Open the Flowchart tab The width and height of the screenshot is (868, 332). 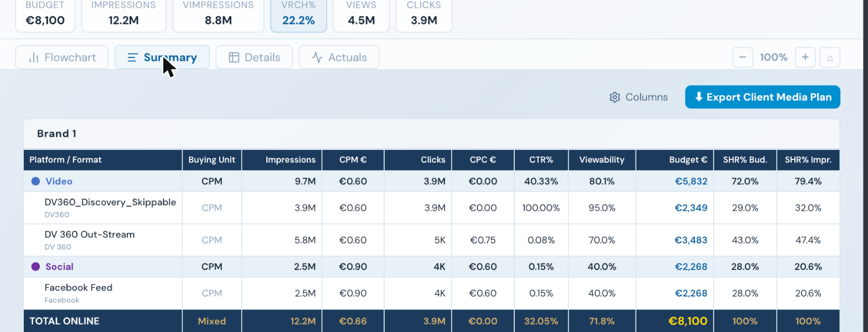[x=61, y=58]
